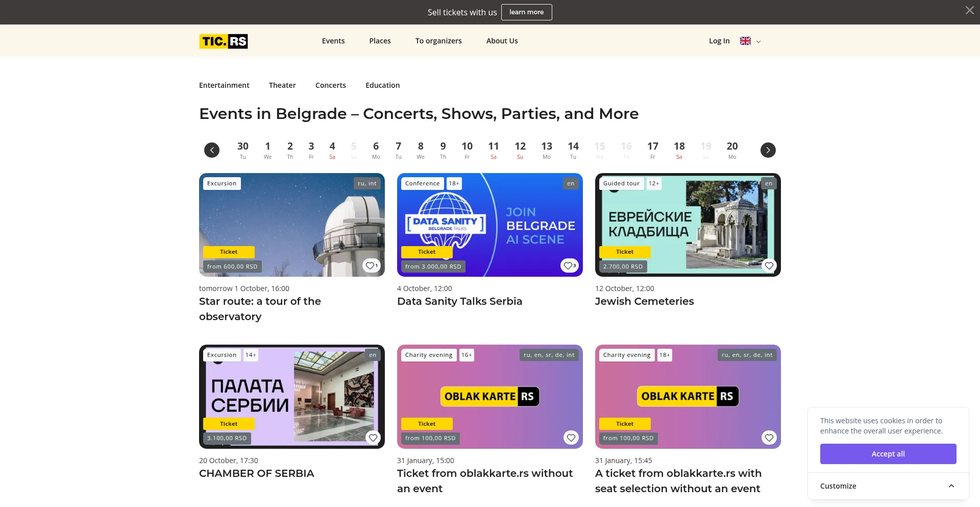Favorite the Star route observatory event
The image size is (980, 507).
[x=372, y=265]
